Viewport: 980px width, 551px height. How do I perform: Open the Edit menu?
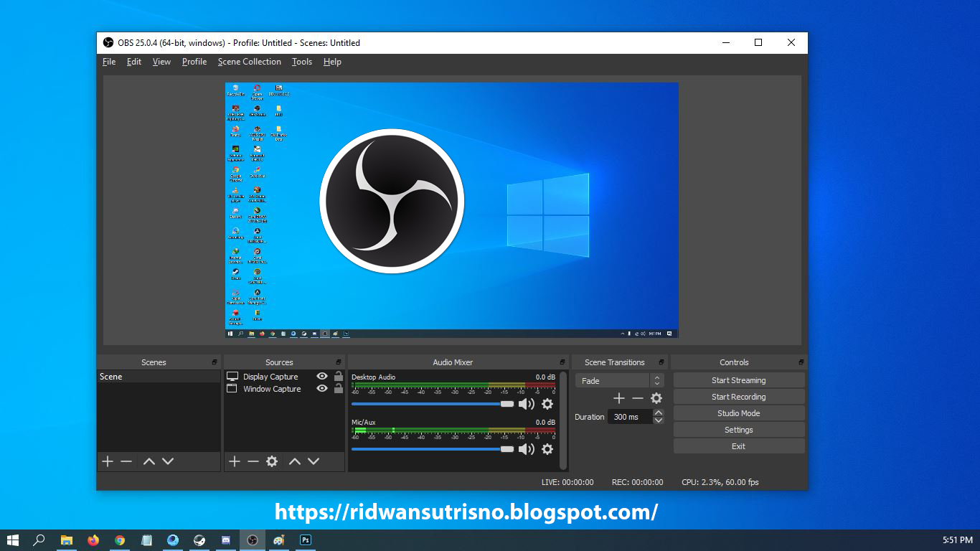134,62
